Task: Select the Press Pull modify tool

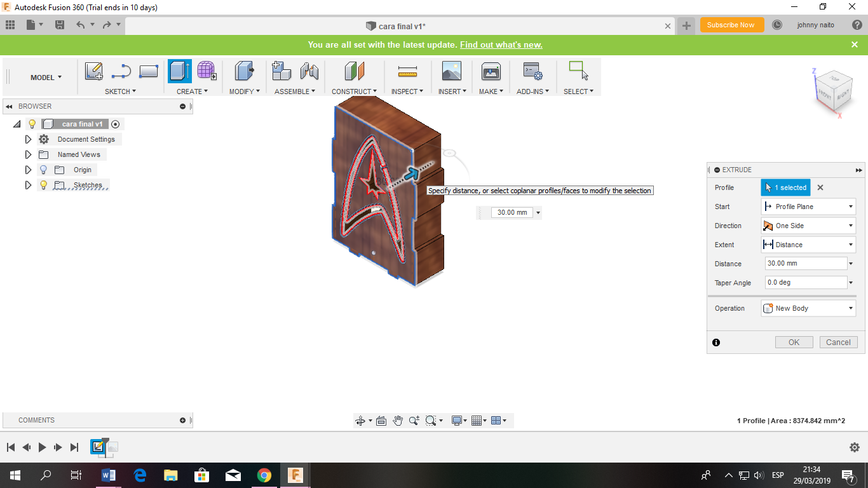Action: point(244,71)
